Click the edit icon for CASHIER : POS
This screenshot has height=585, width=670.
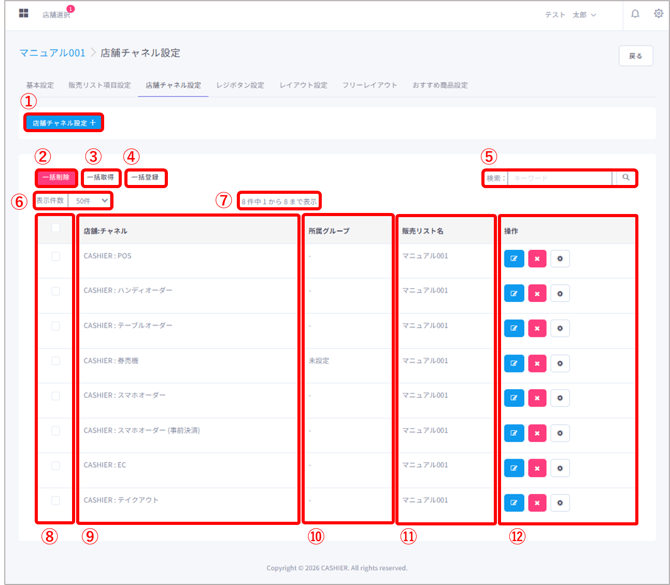point(514,259)
